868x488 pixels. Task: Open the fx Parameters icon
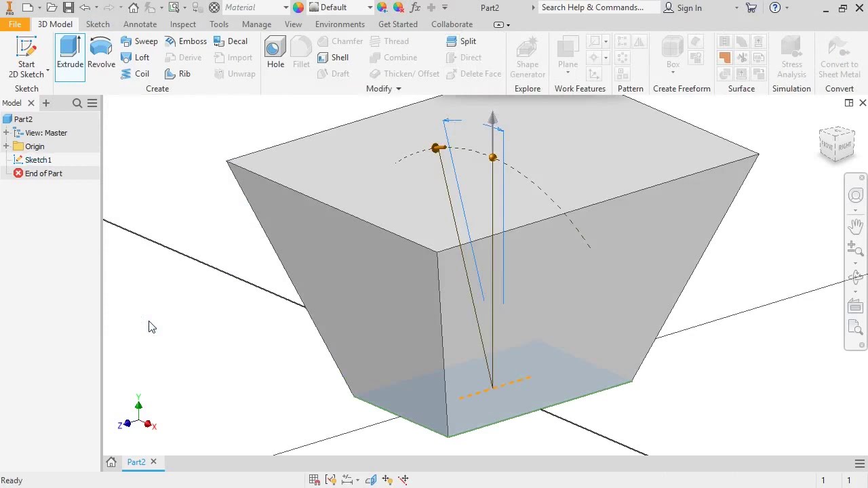(x=414, y=7)
